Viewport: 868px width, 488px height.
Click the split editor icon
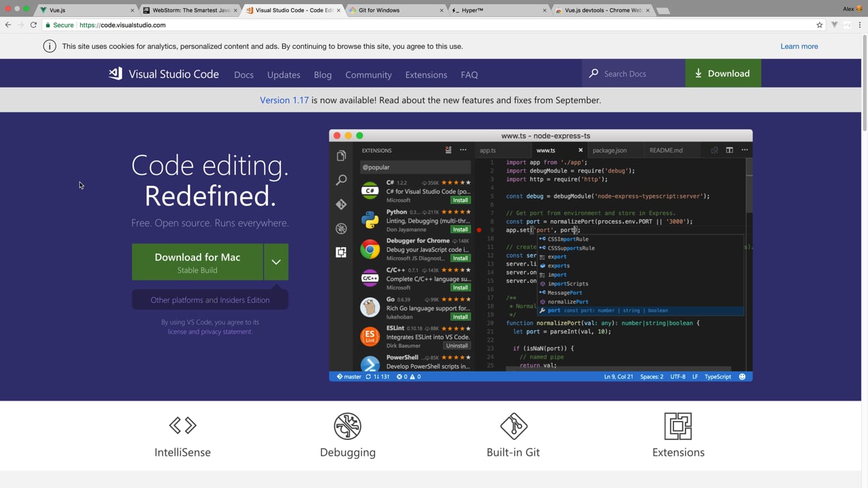[x=730, y=150]
